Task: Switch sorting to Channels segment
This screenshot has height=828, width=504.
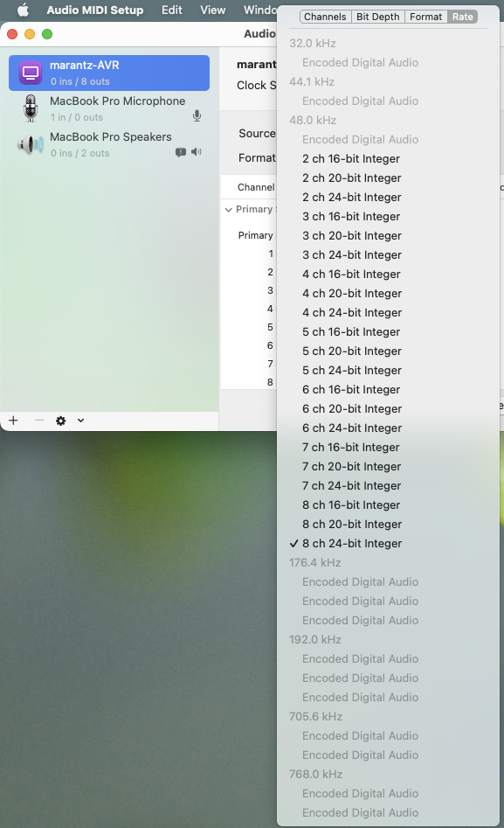Action: 325,17
